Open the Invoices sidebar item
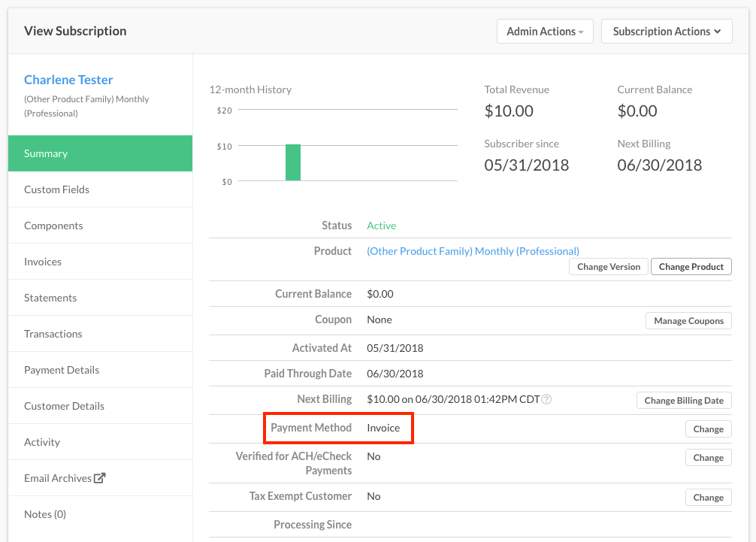This screenshot has height=542, width=756. tap(43, 262)
